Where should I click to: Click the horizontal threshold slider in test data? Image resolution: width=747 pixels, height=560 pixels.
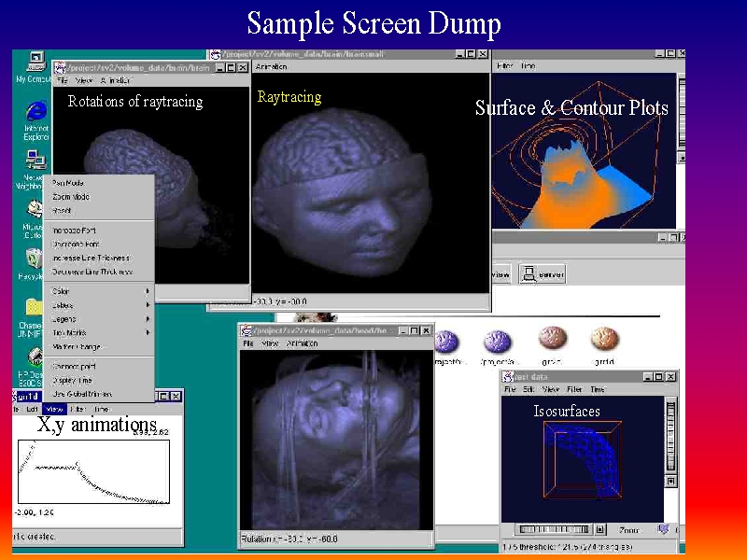[x=555, y=529]
